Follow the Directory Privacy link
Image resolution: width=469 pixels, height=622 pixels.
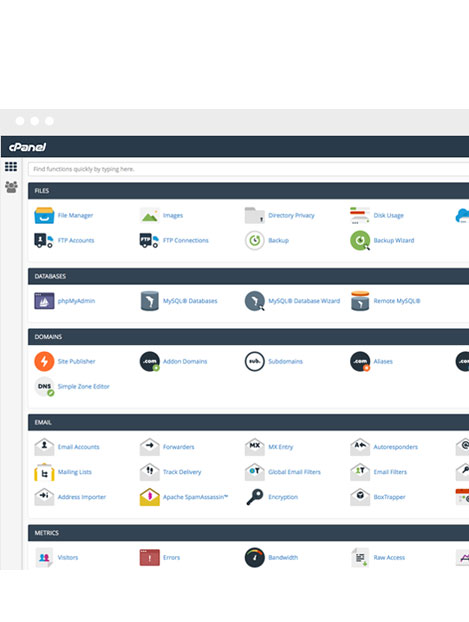(291, 215)
